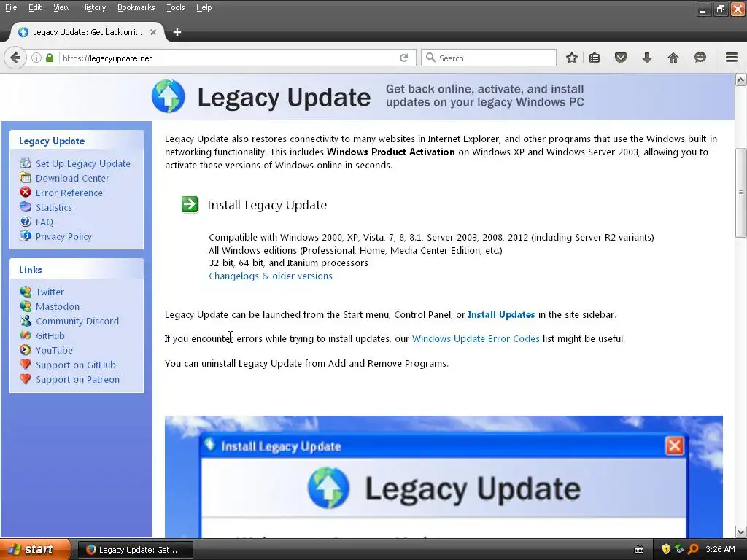Open Changelogs & older versions link
Screen dimensions: 747x560
(271, 276)
